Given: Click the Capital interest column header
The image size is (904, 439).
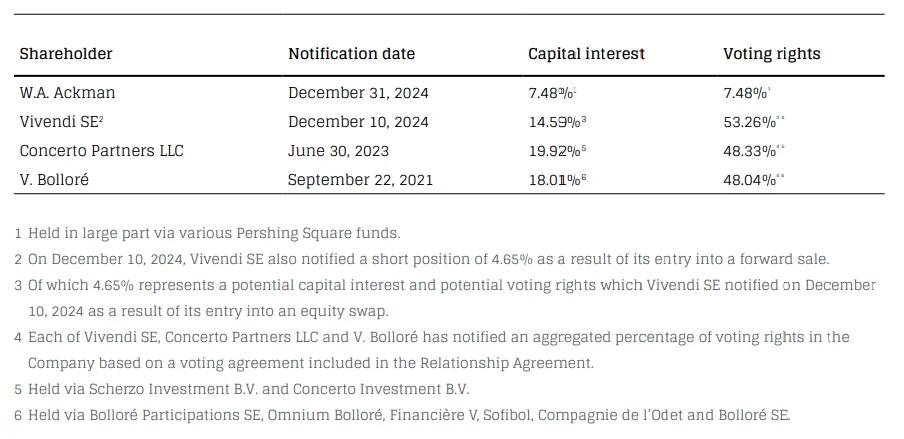Looking at the screenshot, I should pos(586,54).
